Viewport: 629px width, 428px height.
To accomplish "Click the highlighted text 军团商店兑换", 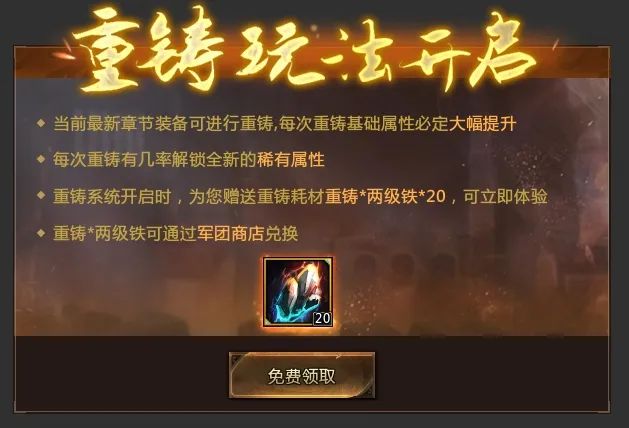I will pyautogui.click(x=247, y=233).
